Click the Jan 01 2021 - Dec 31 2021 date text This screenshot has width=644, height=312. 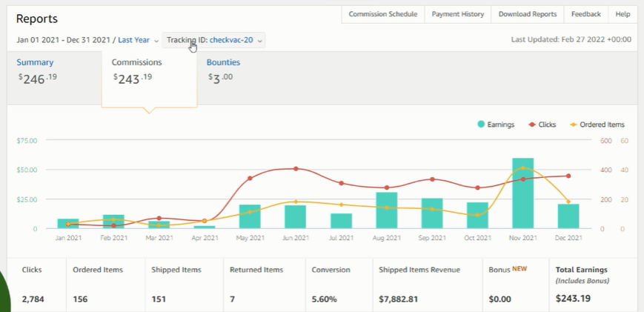[x=63, y=40]
